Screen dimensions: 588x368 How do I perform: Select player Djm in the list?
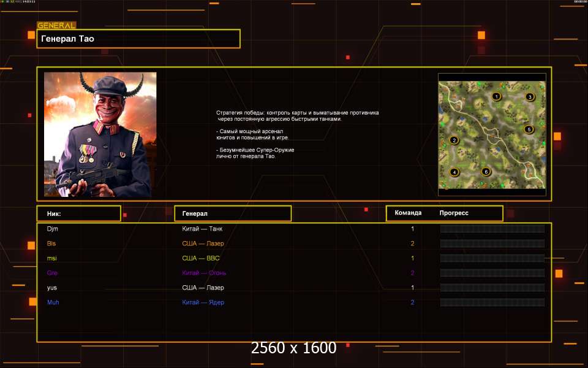point(52,229)
